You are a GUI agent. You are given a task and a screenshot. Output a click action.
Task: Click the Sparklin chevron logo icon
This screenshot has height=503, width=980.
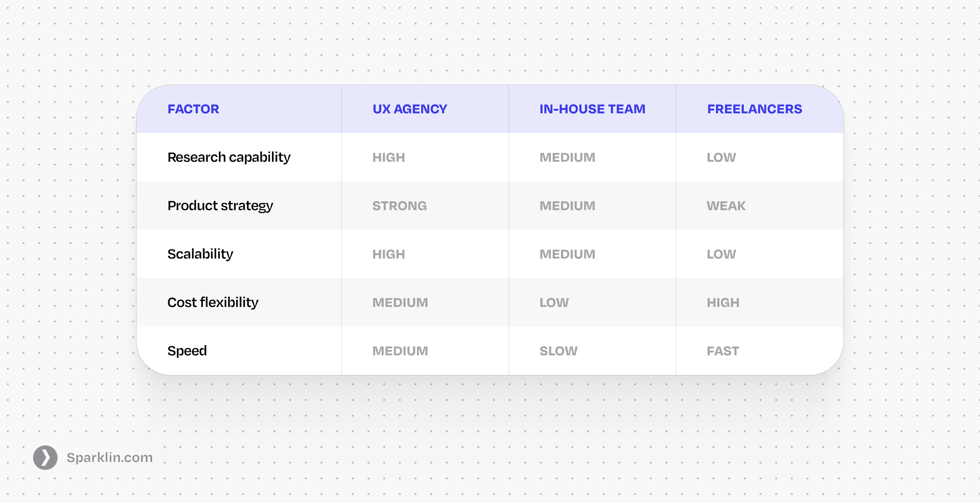pyautogui.click(x=45, y=457)
